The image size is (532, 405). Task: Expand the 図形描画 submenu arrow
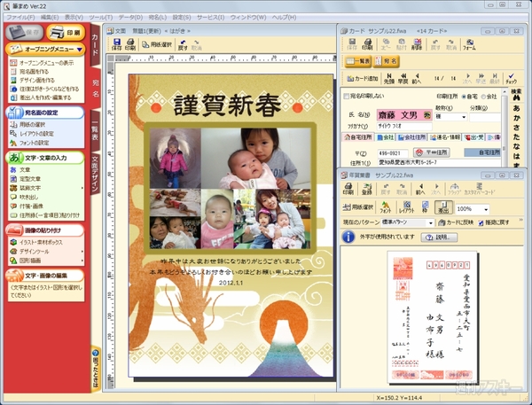[82, 261]
